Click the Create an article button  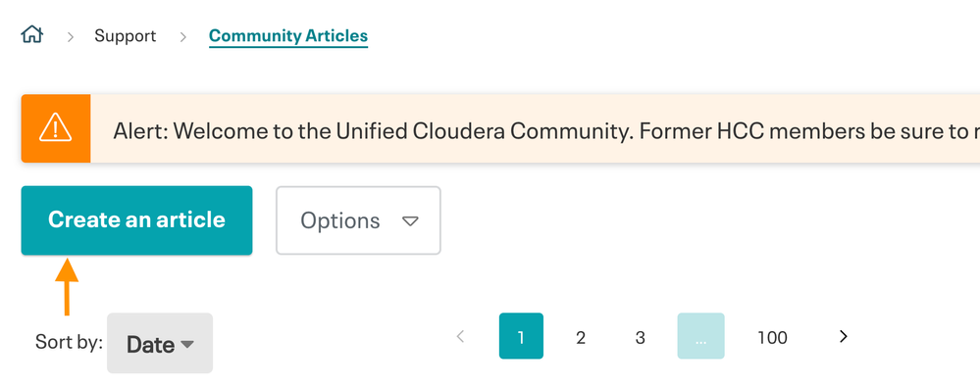coord(137,220)
